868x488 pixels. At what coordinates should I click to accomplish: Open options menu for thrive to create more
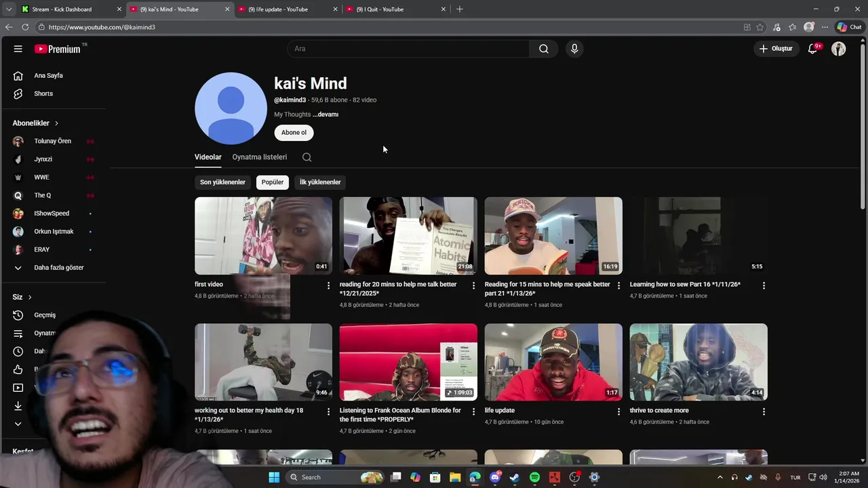pos(764,411)
